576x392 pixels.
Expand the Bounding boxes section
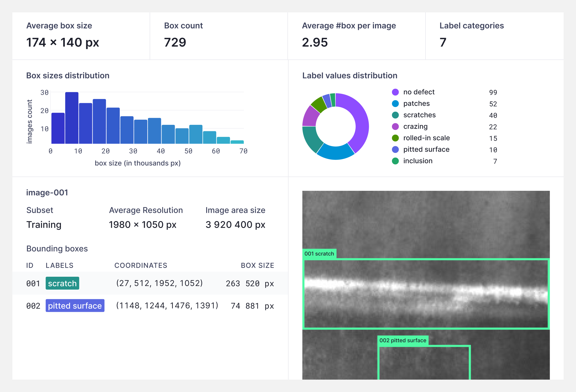(57, 248)
